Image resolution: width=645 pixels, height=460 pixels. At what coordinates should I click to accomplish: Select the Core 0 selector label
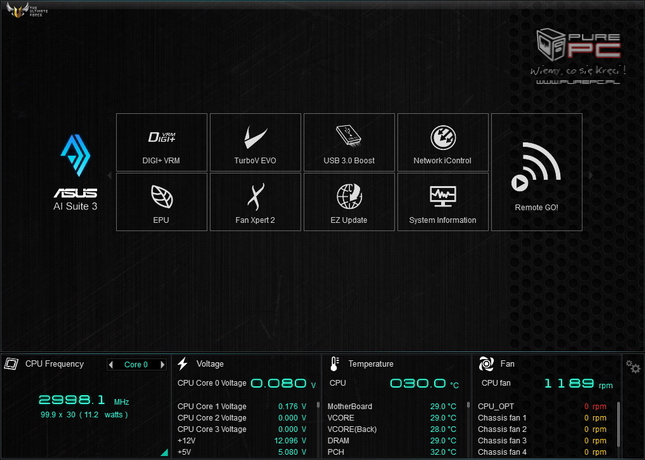pos(136,365)
